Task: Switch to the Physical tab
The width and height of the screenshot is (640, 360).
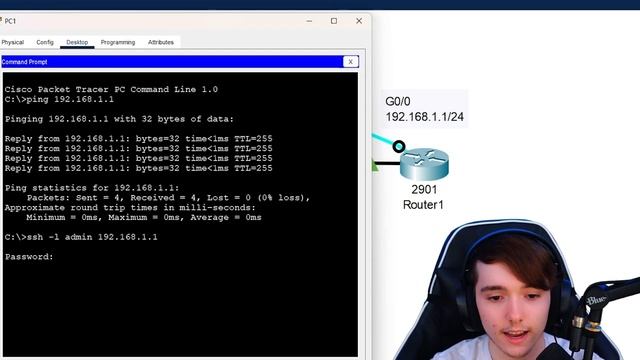Action: 13,42
